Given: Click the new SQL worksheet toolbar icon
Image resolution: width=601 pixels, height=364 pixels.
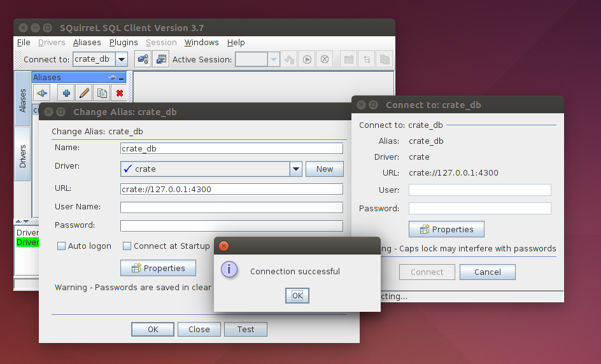Looking at the screenshot, I should point(349,59).
